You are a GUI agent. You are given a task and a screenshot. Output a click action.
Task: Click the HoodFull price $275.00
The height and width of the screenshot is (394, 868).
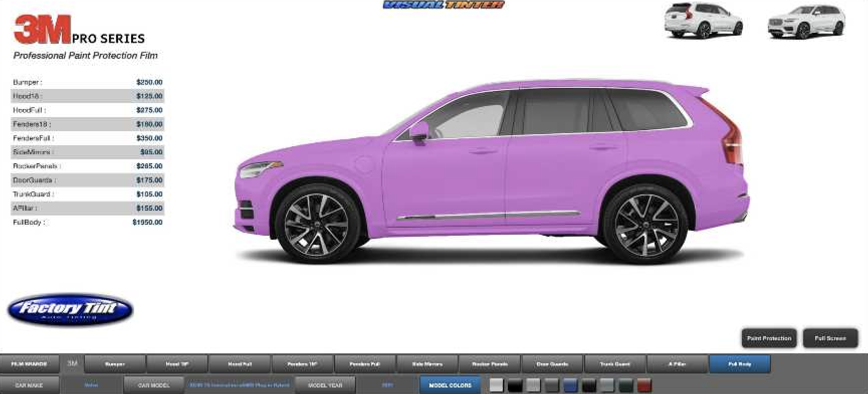coord(149,110)
